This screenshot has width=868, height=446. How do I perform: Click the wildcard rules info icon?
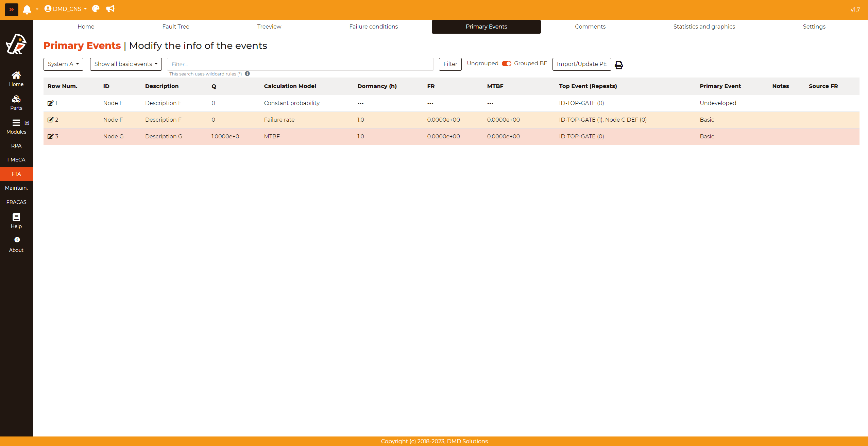[247, 73]
